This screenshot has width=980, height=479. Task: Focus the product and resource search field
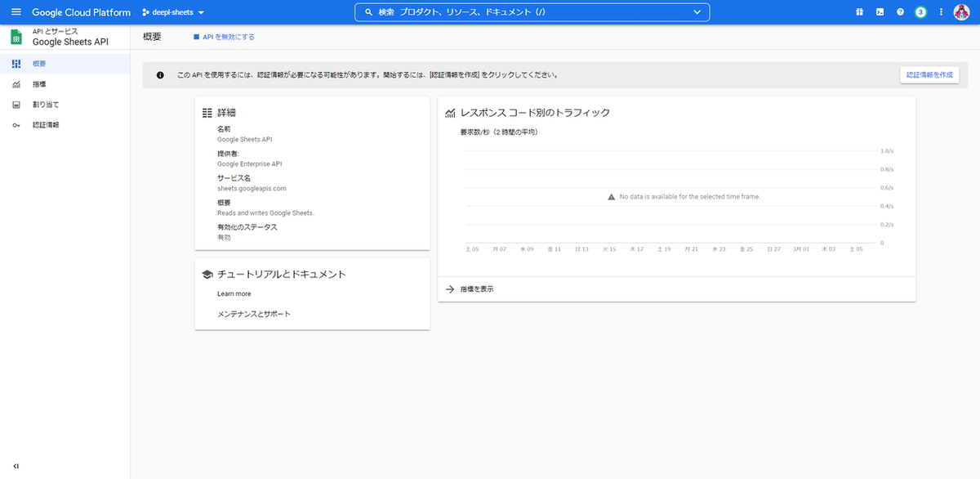(x=532, y=12)
